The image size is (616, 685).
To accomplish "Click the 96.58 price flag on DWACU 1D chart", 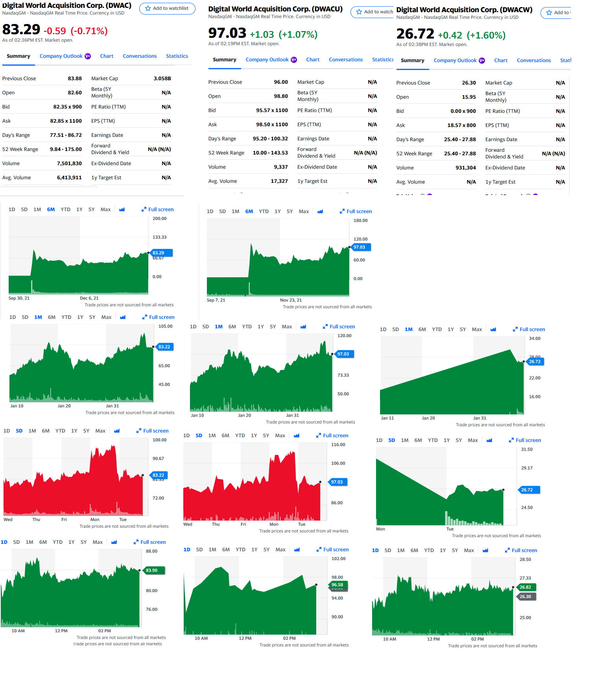I will pos(338,585).
